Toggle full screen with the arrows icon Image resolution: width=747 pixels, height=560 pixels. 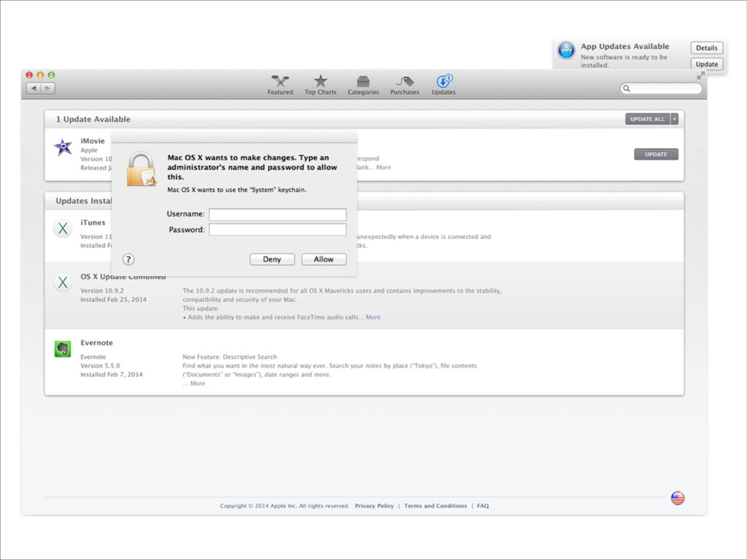click(x=700, y=76)
